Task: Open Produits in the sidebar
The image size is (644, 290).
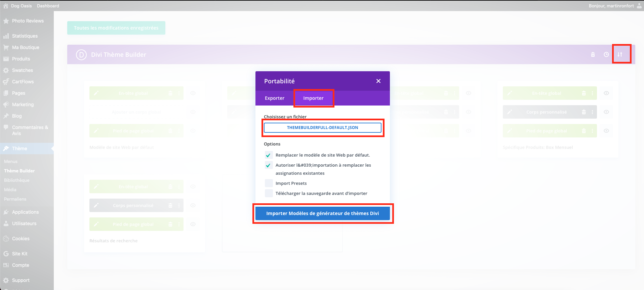Action: [x=21, y=59]
